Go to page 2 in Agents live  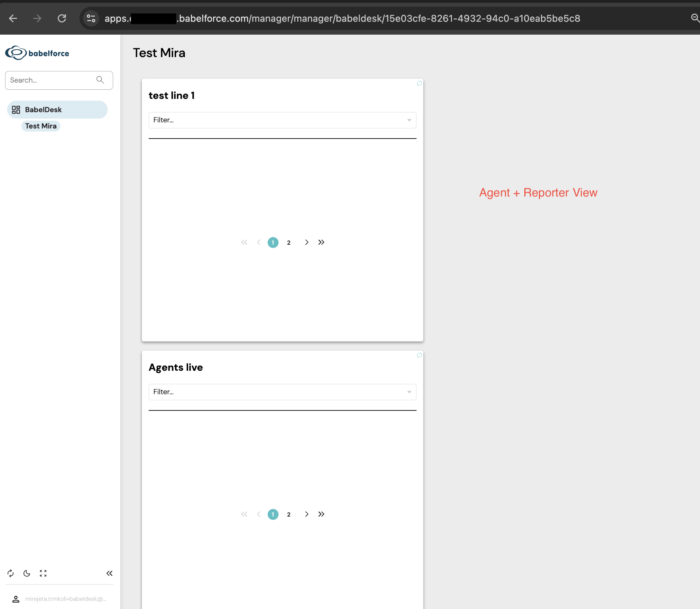[x=288, y=514]
